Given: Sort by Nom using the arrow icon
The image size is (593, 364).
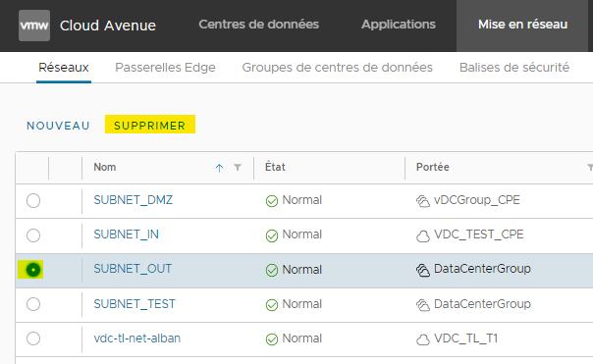Looking at the screenshot, I should pyautogui.click(x=219, y=168).
